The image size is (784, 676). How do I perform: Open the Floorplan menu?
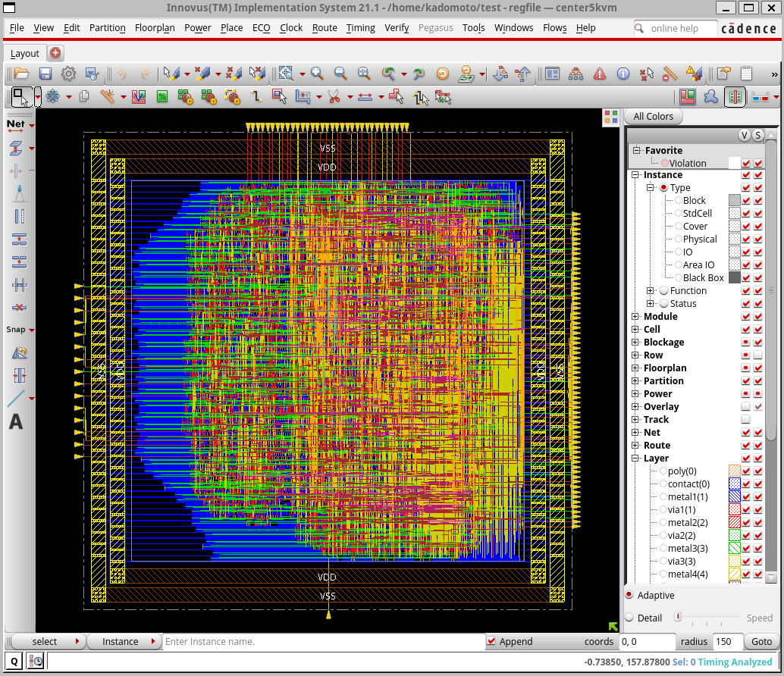pyautogui.click(x=155, y=28)
